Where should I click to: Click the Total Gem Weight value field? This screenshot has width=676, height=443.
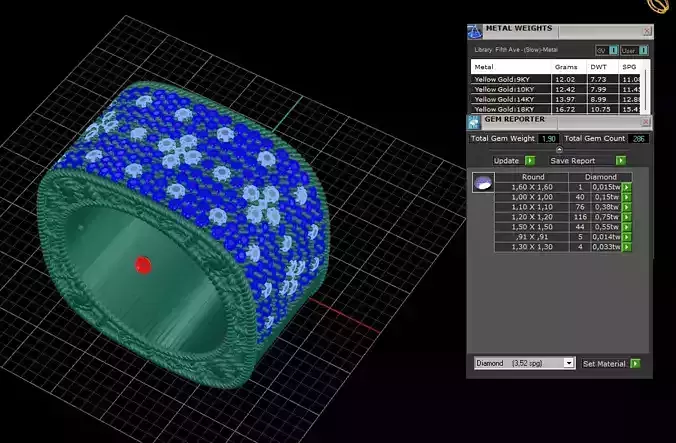548,139
